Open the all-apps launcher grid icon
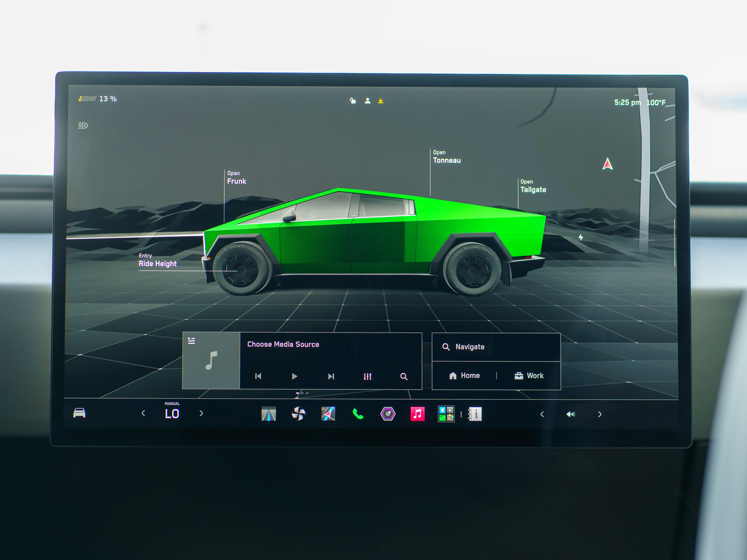Screen dimensions: 747x560 click(x=446, y=414)
